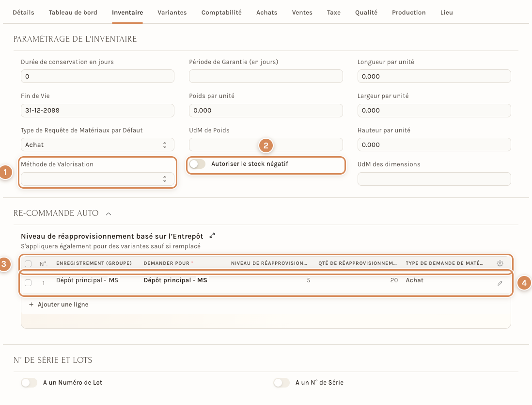
Task: Open the Méthode de Valorisation dropdown
Action: (98, 179)
